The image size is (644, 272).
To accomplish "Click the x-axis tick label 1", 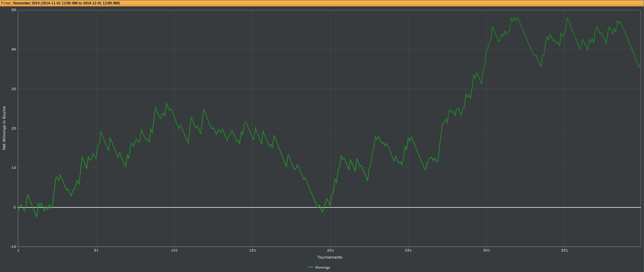I will (18, 250).
